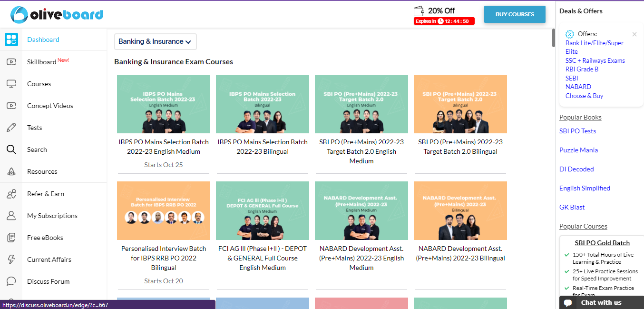Click the My Subscriptions person icon
Viewport: 644px width, 309px height.
(x=11, y=216)
